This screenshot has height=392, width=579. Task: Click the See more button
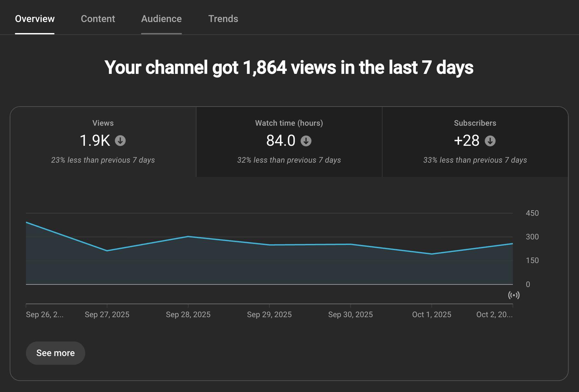[55, 353]
